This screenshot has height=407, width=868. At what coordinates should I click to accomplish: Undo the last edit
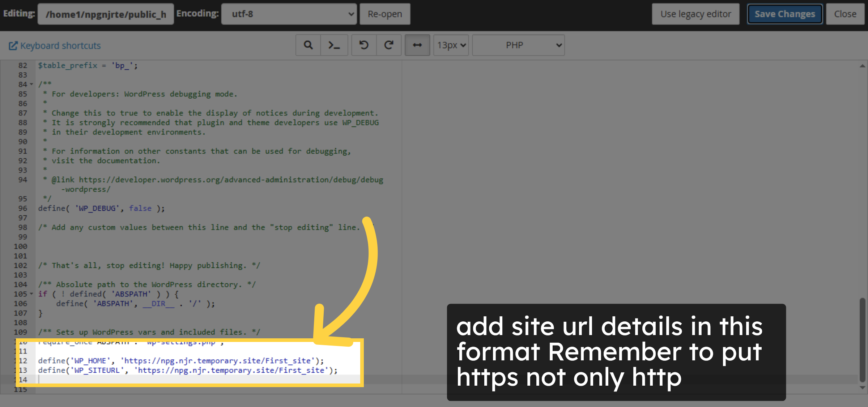[x=364, y=45]
